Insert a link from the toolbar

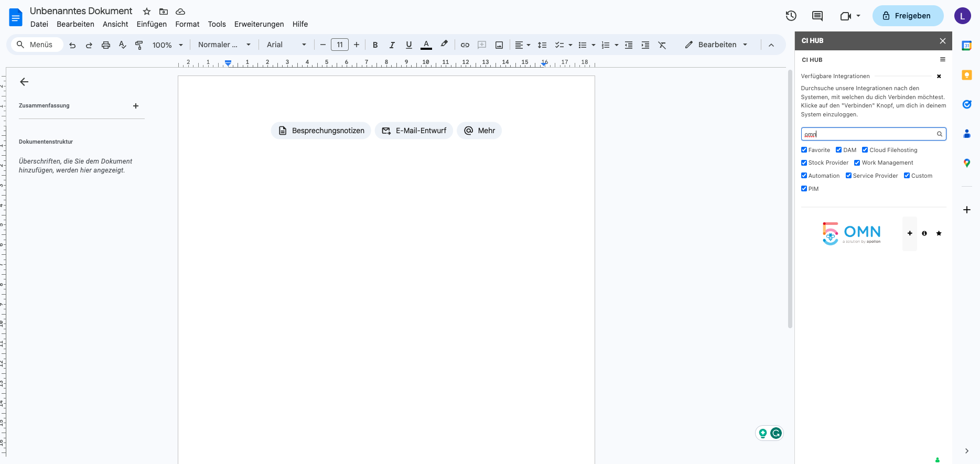click(x=465, y=45)
